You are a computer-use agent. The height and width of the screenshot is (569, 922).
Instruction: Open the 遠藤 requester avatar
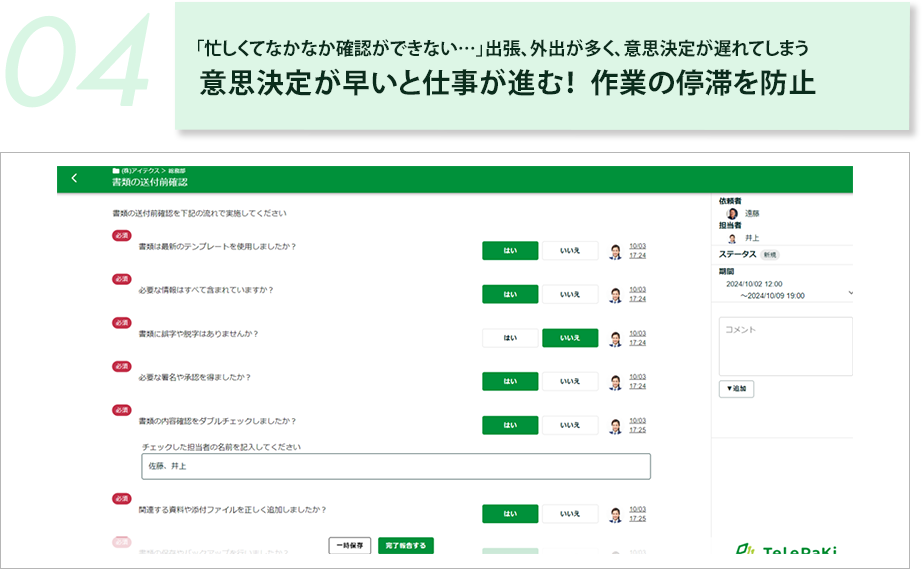732,214
